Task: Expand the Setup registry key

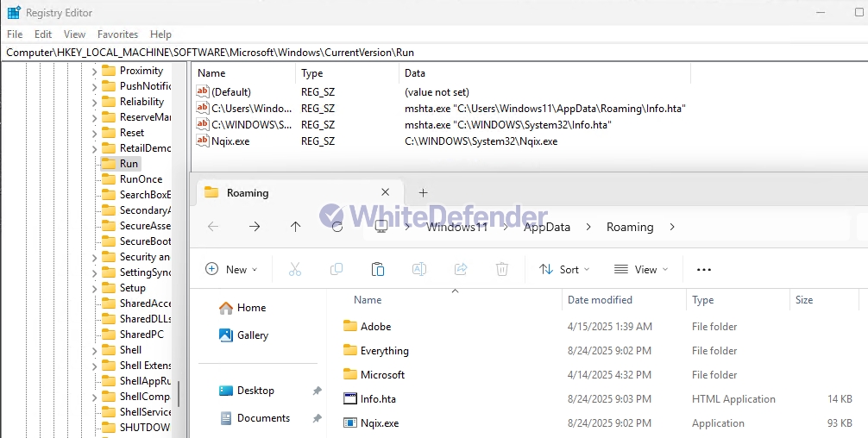Action: pos(94,289)
